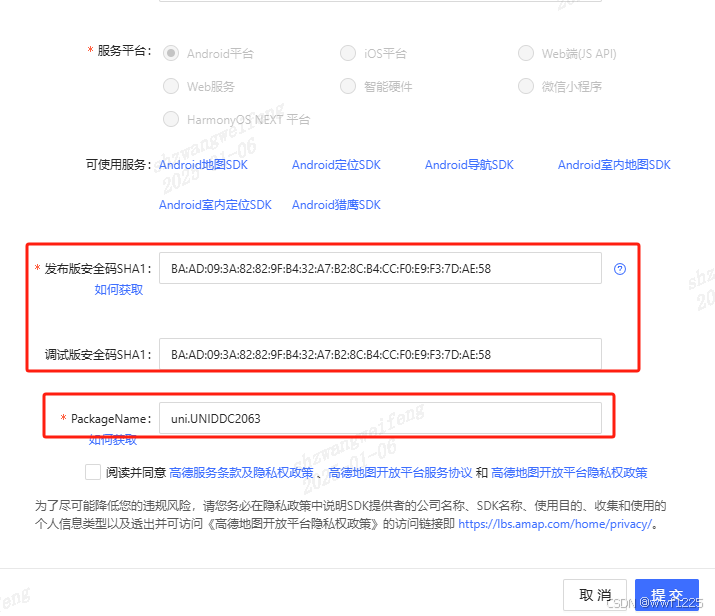Image resolution: width=715 pixels, height=616 pixels.
Task: Select the Web端(JS API) radio button
Action: [526, 53]
